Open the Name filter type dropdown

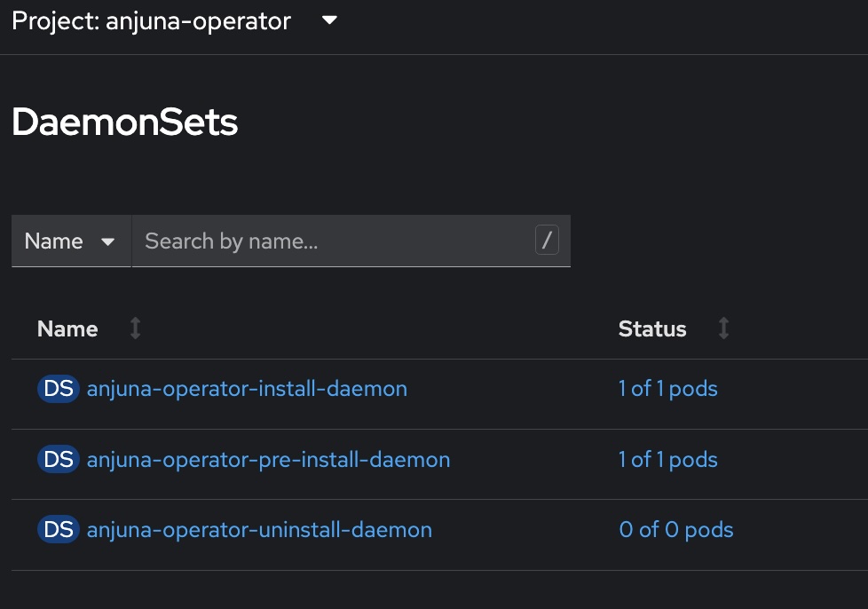(x=71, y=241)
